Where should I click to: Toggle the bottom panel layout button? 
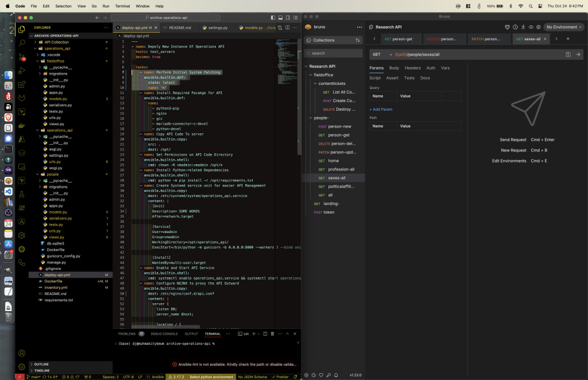[280, 18]
